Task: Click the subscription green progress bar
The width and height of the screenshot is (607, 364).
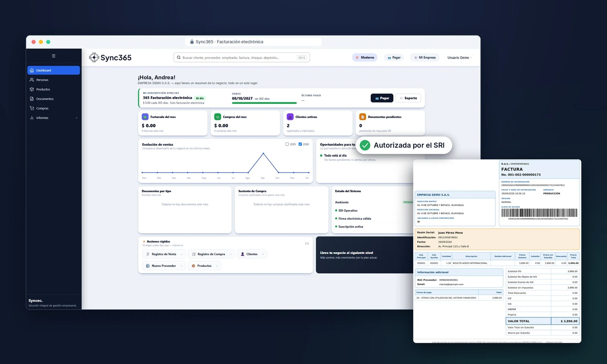Action: pos(264,103)
